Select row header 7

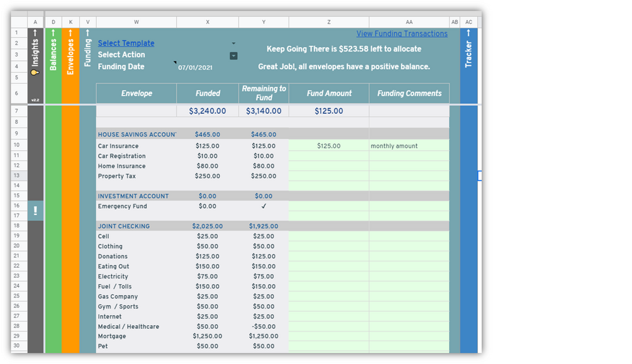coord(19,111)
